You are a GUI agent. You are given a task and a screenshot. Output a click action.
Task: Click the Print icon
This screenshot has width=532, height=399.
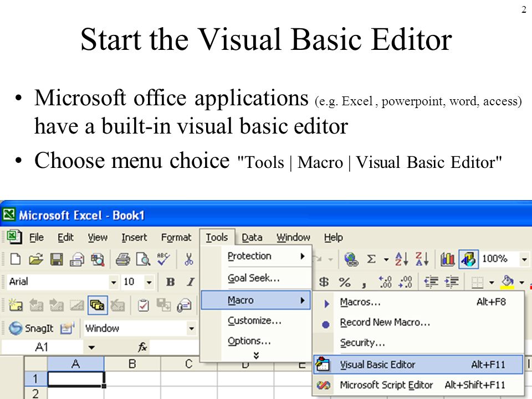(122, 259)
